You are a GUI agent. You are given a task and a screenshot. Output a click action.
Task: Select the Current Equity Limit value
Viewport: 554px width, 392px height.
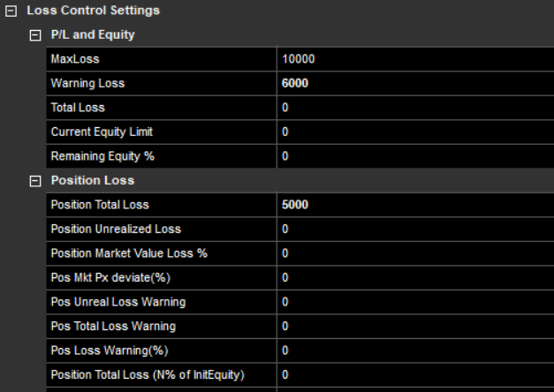click(414, 132)
